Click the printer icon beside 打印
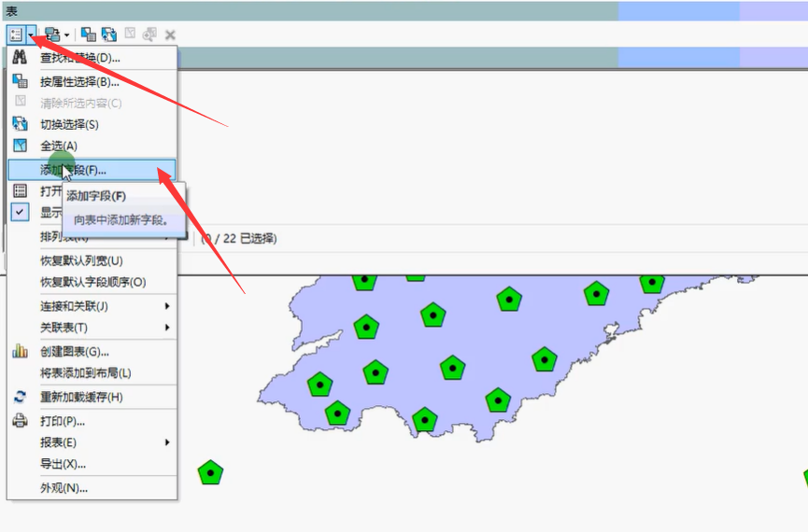 click(21, 420)
